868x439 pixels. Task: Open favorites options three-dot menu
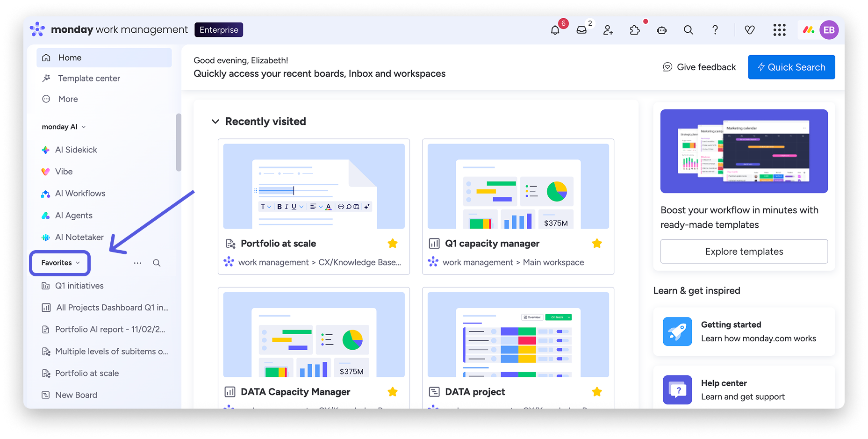137,263
